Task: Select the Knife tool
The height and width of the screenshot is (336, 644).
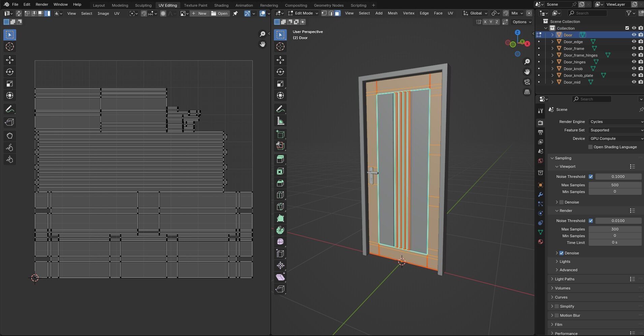Action: point(280,207)
